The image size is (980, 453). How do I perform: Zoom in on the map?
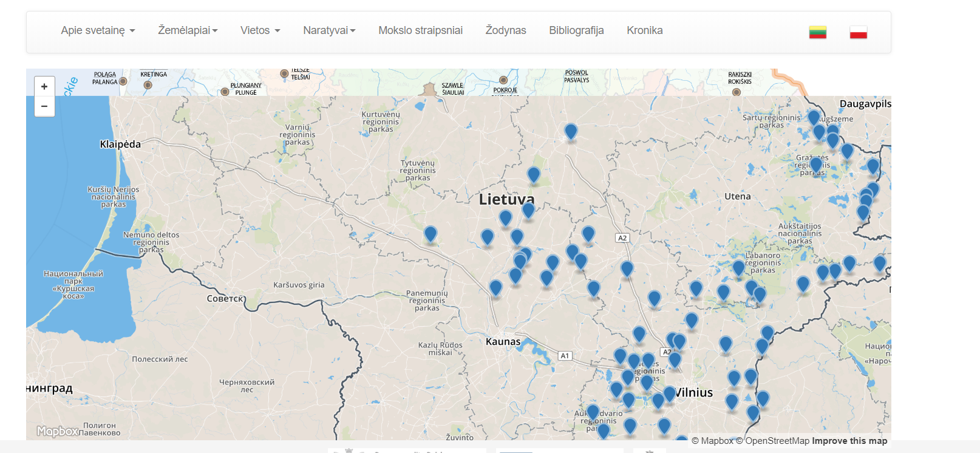44,87
